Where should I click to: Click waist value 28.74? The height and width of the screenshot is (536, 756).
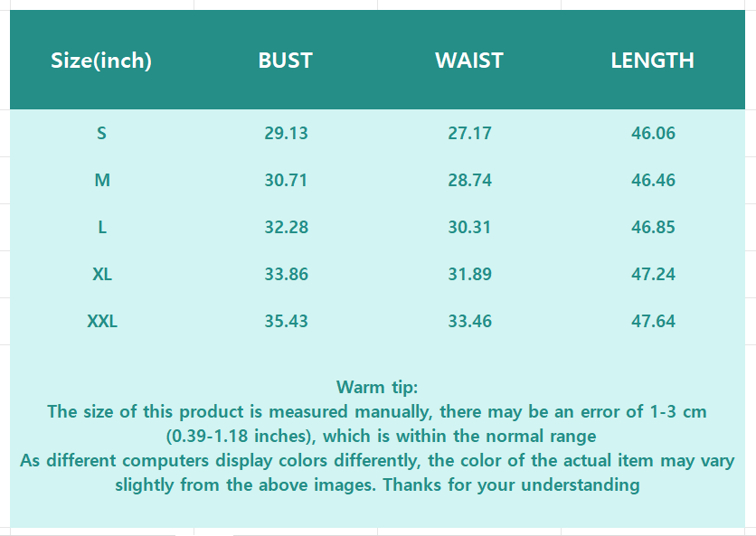[469, 180]
